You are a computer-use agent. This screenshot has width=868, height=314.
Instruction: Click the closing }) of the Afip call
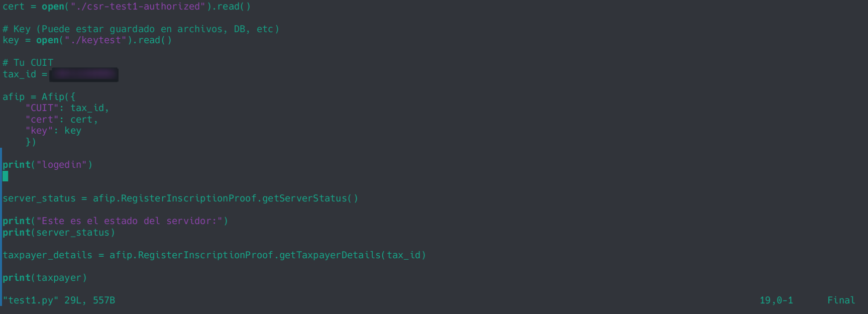pyautogui.click(x=31, y=142)
